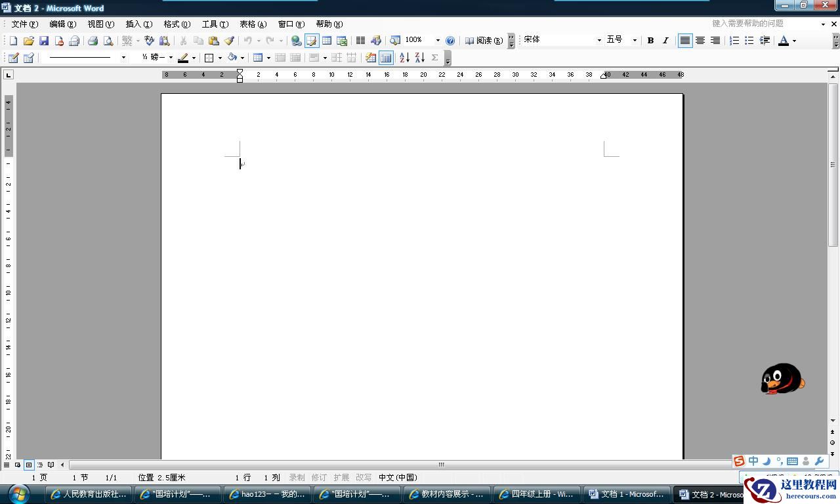Expand the 五号 font size dropdown
The height and width of the screenshot is (504, 840).
[x=635, y=41]
